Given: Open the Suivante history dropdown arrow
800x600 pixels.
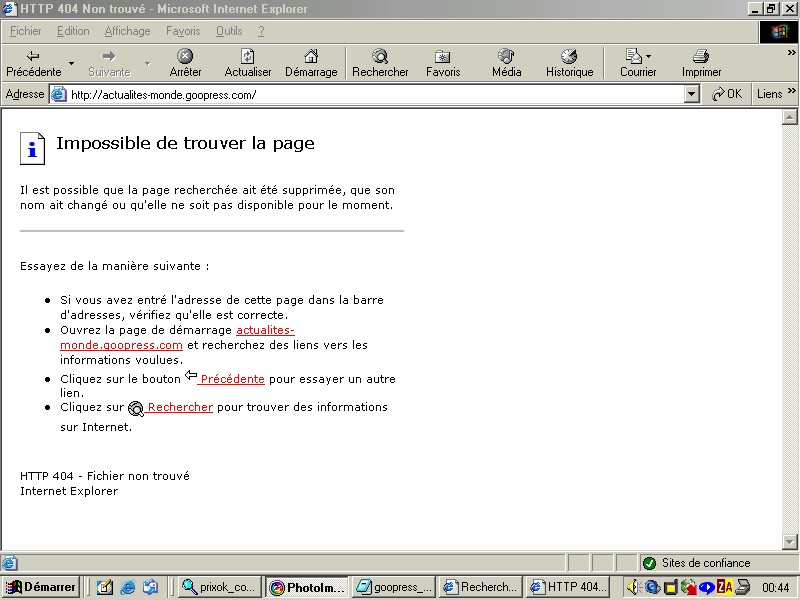Looking at the screenshot, I should (x=147, y=63).
